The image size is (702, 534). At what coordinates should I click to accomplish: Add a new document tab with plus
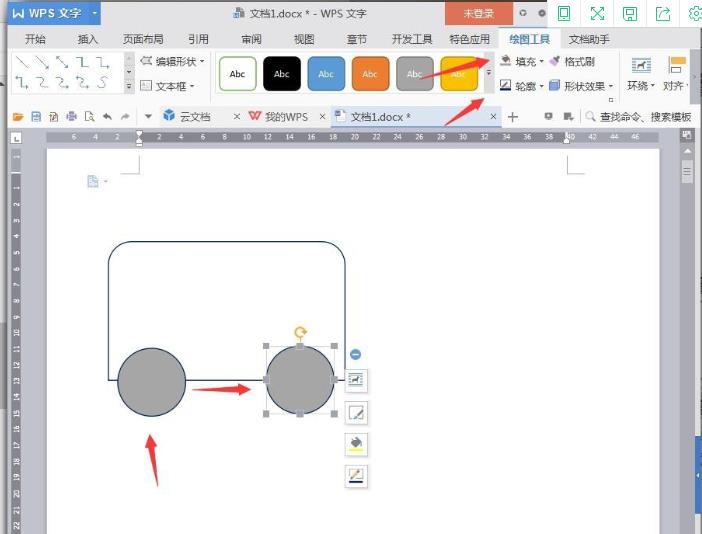pyautogui.click(x=513, y=117)
